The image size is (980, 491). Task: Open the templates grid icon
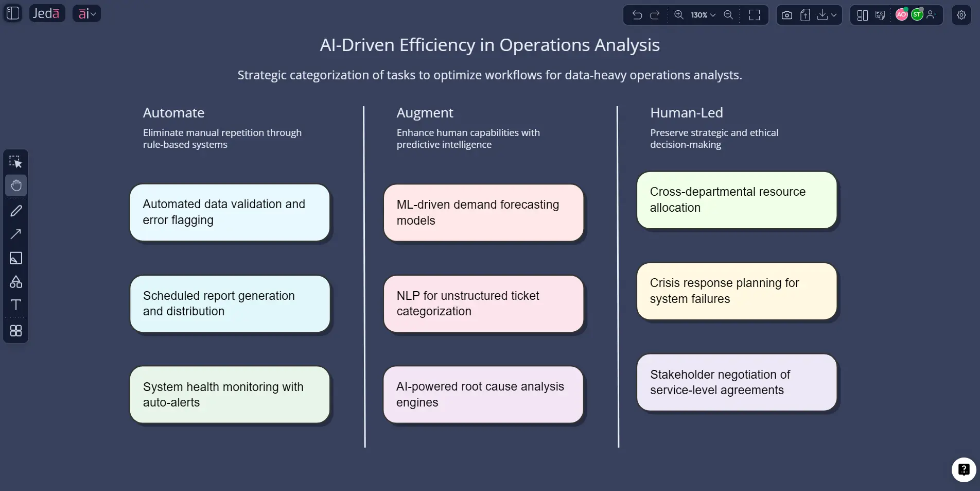click(x=16, y=331)
